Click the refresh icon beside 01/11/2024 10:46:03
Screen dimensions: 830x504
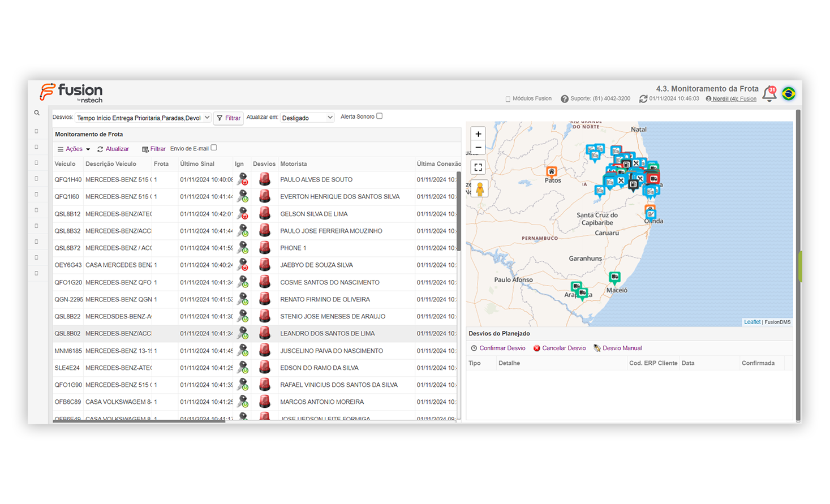click(643, 99)
